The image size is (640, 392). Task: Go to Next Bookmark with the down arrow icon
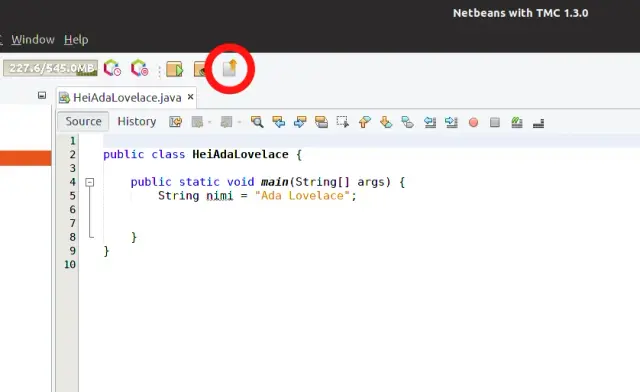(x=386, y=122)
